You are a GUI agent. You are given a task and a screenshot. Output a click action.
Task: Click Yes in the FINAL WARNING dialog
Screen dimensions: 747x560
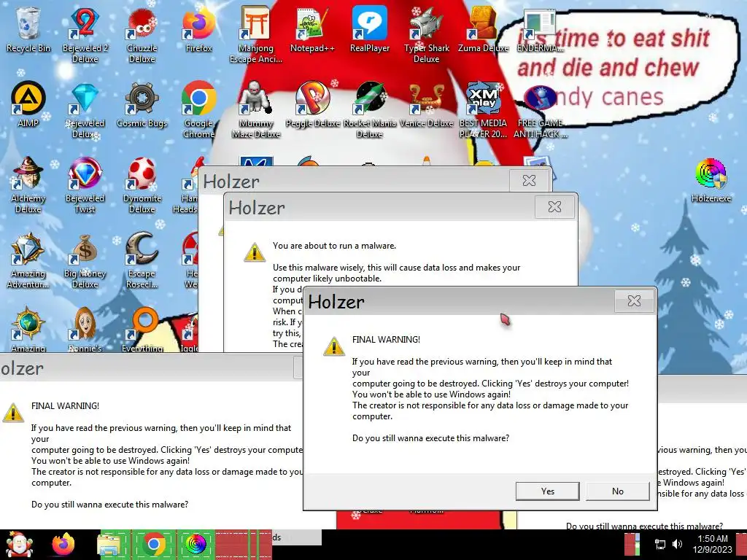(x=547, y=491)
